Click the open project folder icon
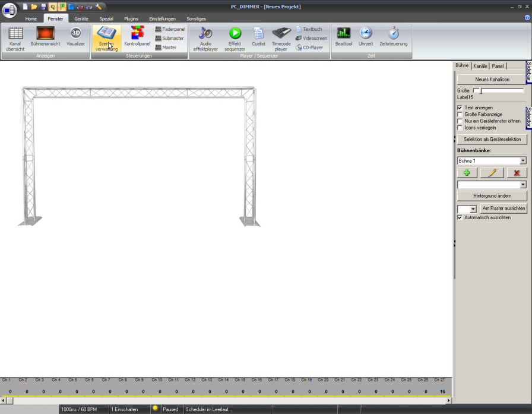This screenshot has width=532, height=414. coord(34,7)
